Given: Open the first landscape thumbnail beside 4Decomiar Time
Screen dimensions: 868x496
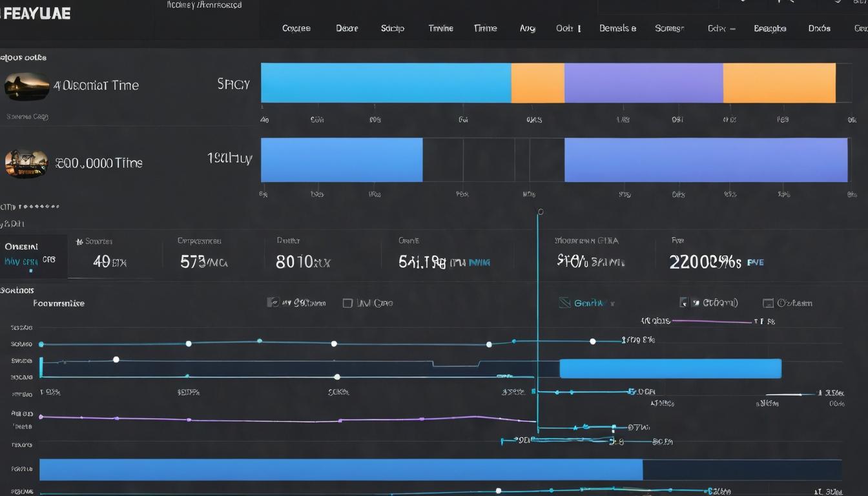Looking at the screenshot, I should click(x=27, y=86).
